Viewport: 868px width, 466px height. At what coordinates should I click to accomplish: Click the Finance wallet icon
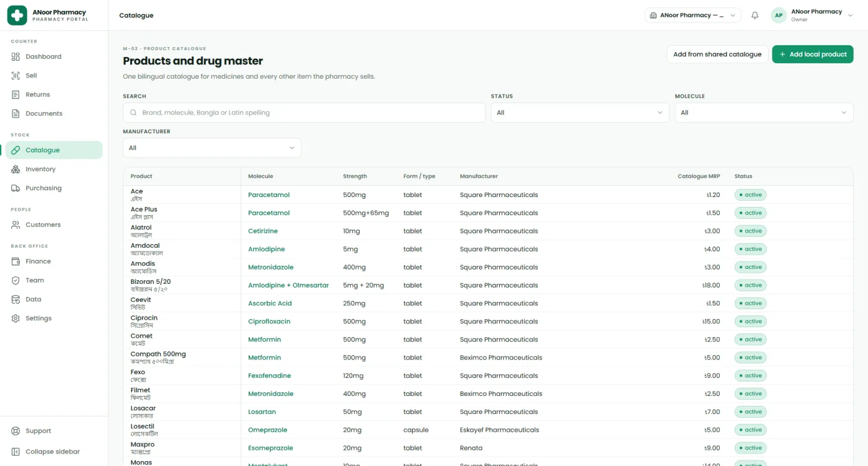[16, 262]
